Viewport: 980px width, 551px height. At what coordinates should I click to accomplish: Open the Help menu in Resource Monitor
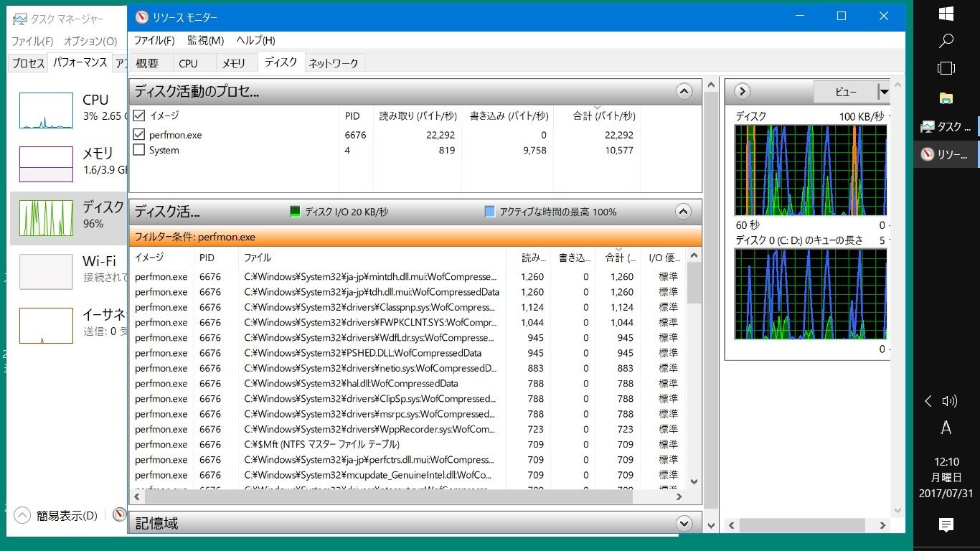(x=255, y=40)
